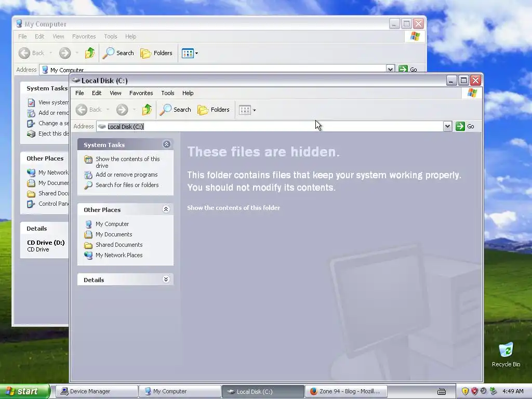
Task: Click the Start button
Action: (x=25, y=391)
